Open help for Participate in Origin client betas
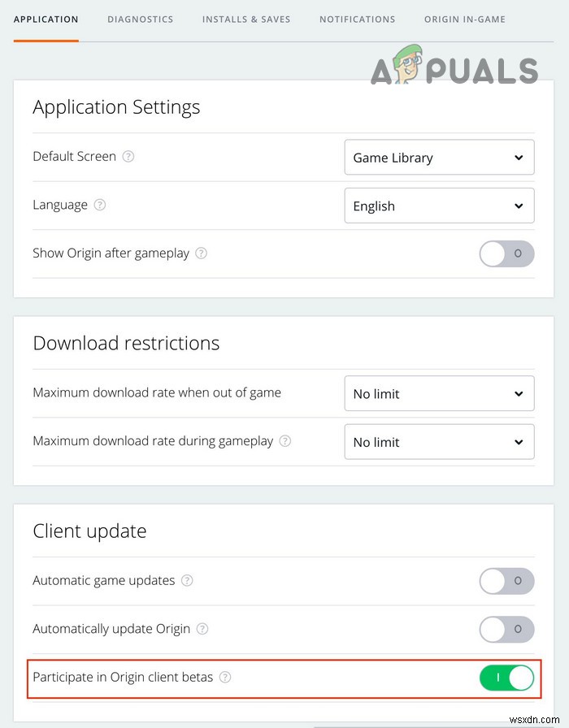569x728 pixels. [225, 677]
